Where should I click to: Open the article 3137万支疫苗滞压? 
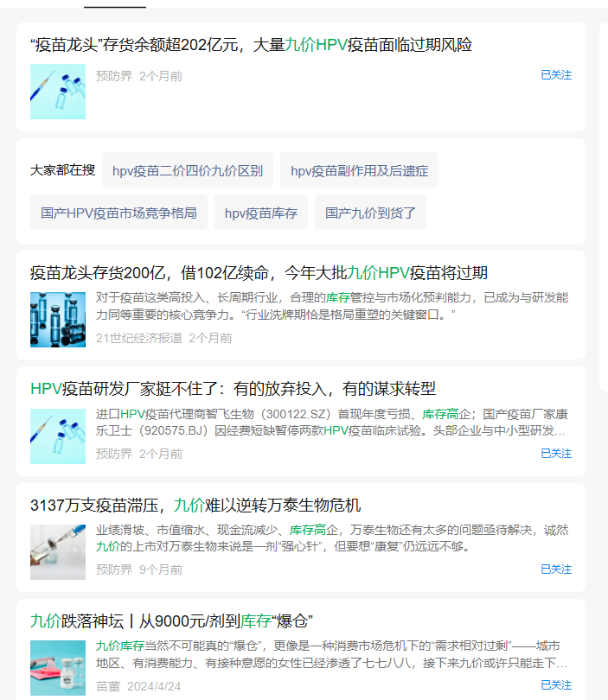tap(195, 505)
